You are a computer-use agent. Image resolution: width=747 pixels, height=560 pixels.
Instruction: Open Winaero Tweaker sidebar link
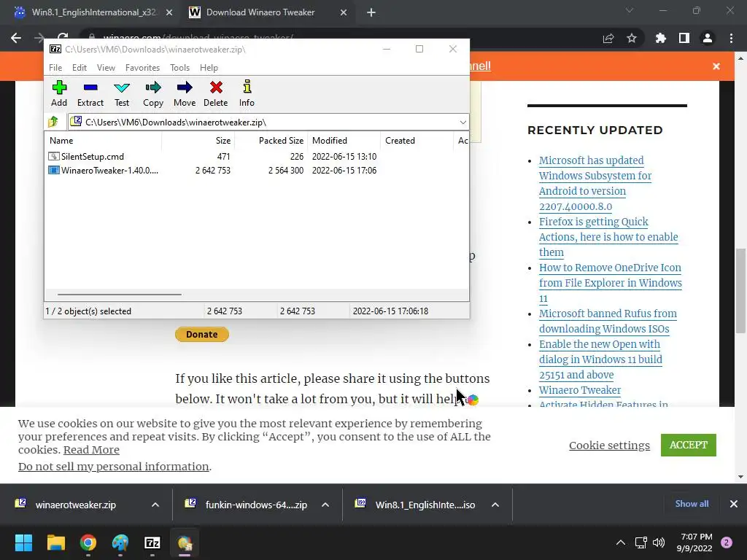pos(580,390)
